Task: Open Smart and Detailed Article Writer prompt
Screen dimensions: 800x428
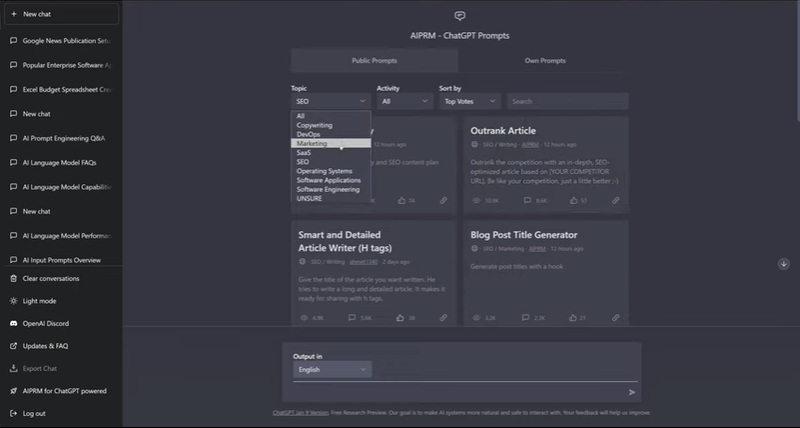Action: click(345, 241)
